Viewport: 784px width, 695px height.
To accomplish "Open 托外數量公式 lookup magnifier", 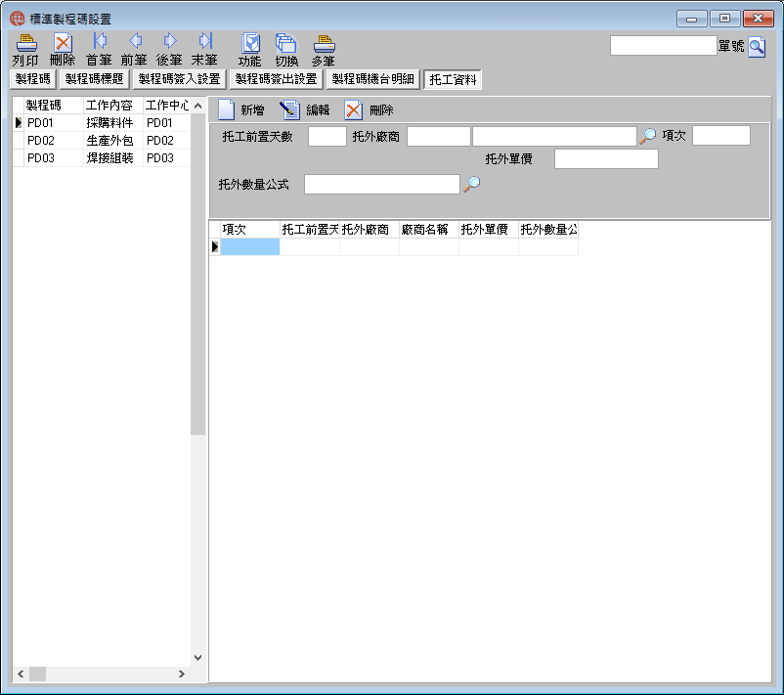I will [x=471, y=184].
